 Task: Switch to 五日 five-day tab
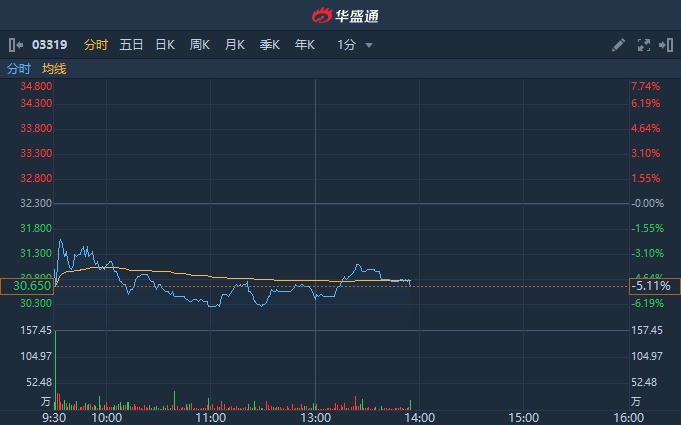click(131, 45)
